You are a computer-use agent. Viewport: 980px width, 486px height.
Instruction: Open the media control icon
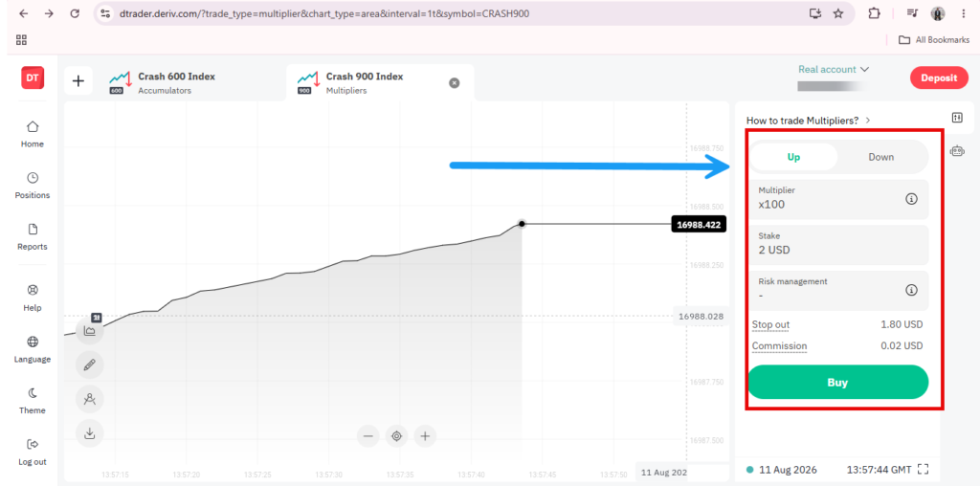912,13
